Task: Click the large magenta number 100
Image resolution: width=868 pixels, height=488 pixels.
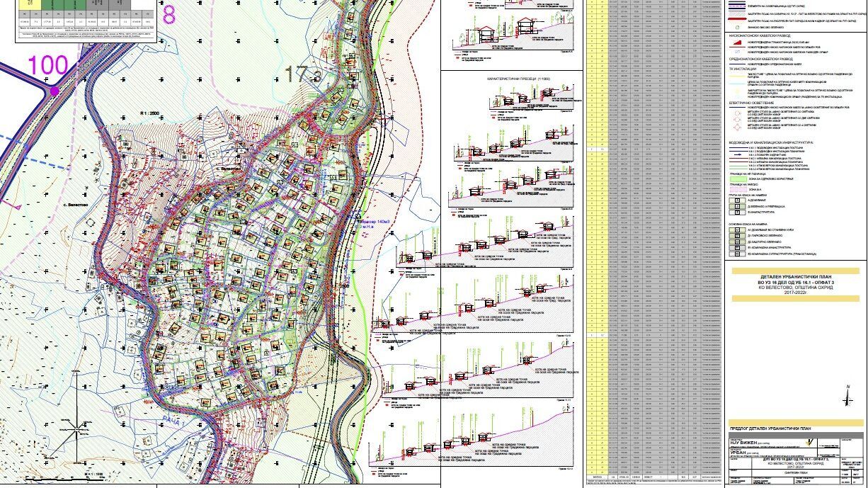Action: (47, 66)
